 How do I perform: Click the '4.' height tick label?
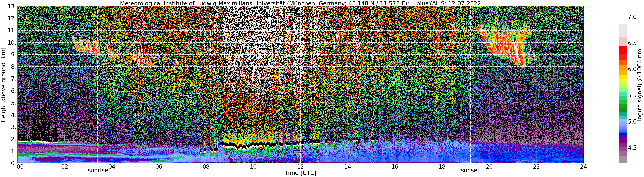click(x=14, y=115)
